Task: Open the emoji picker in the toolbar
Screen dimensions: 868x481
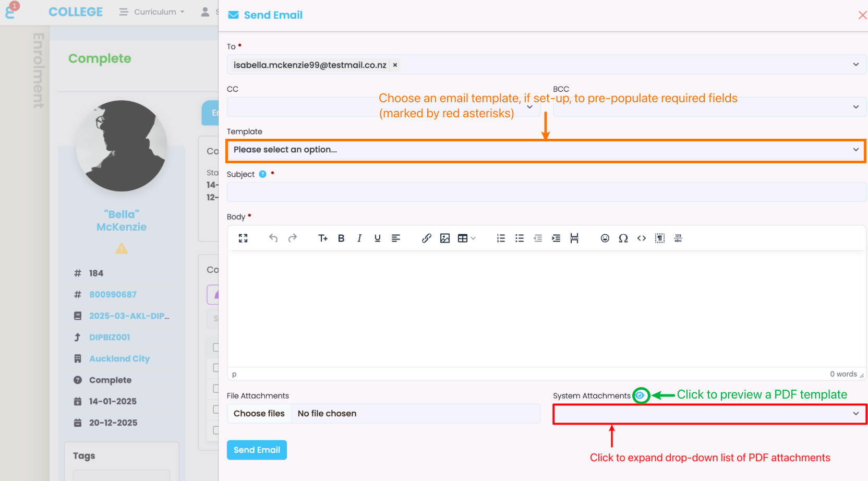Action: pos(605,238)
